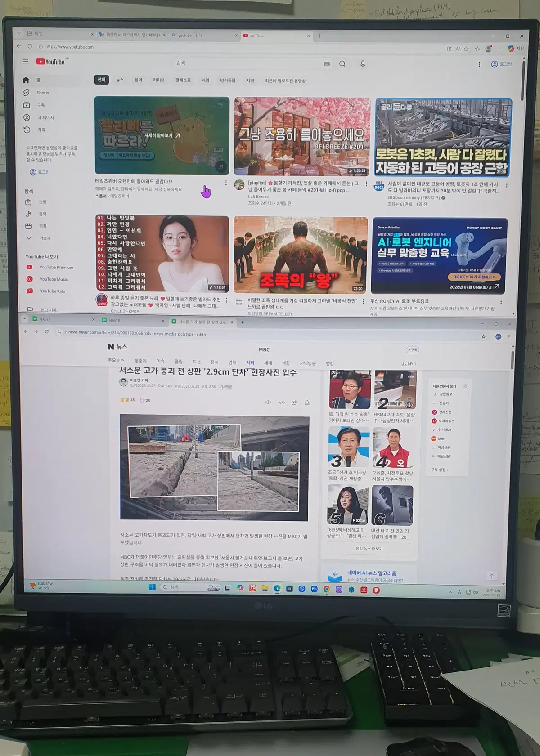Image resolution: width=540 pixels, height=756 pixels.
Task: Open 랭킹 뉴스 더보기 link
Action: pos(369,548)
